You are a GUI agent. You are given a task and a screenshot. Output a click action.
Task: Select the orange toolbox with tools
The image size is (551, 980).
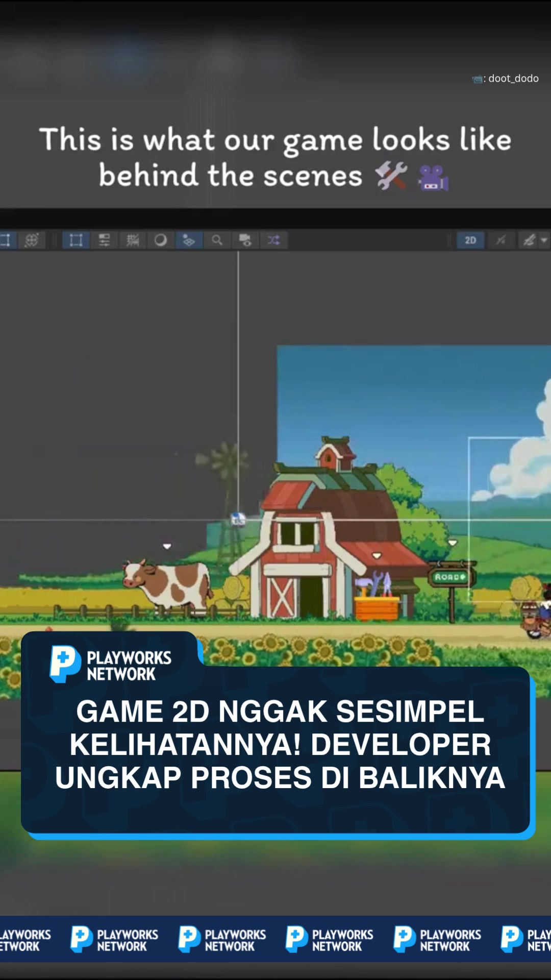(x=378, y=597)
